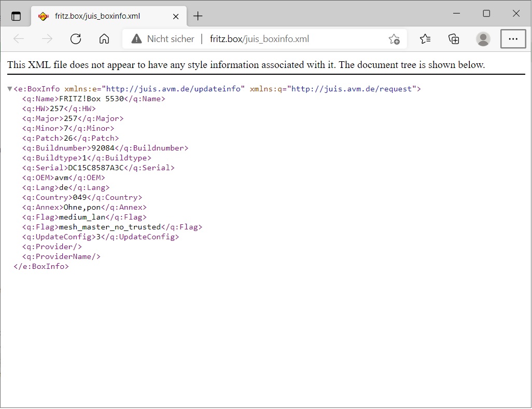Reload the current page
Viewport: 532px width, 409px height.
[x=76, y=39]
